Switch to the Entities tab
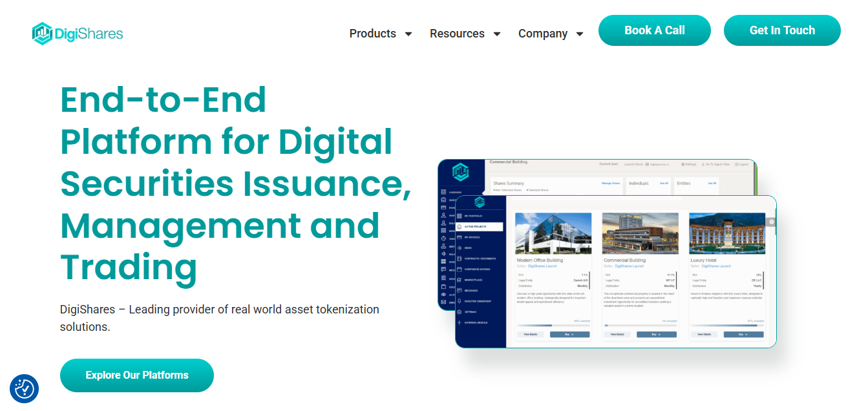 684,183
